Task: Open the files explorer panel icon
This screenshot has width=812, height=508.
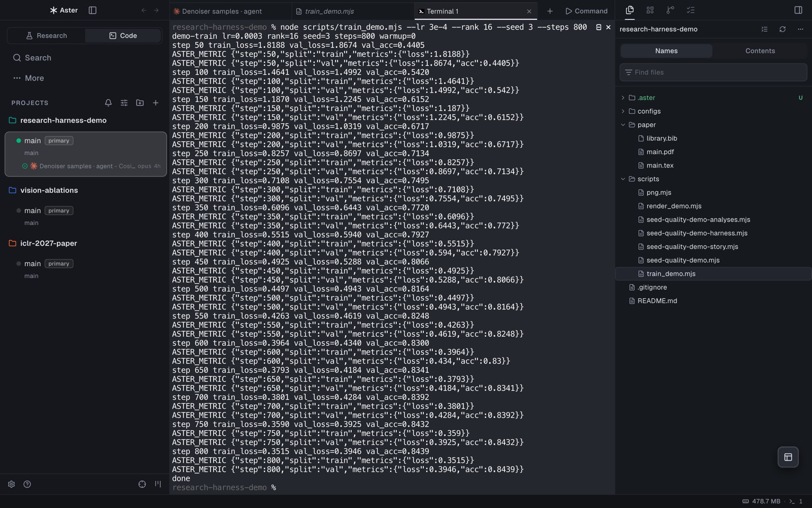Action: [630, 10]
